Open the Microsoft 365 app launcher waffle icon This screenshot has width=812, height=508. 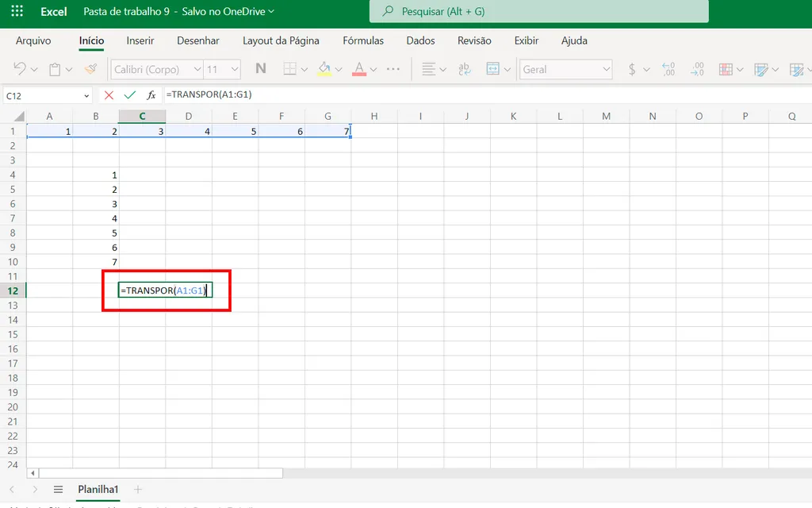(17, 11)
